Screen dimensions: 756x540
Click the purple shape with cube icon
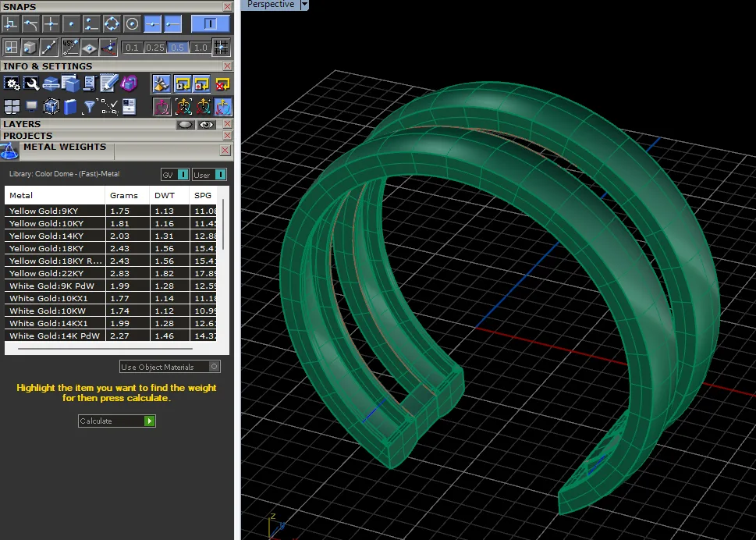pyautogui.click(x=129, y=84)
